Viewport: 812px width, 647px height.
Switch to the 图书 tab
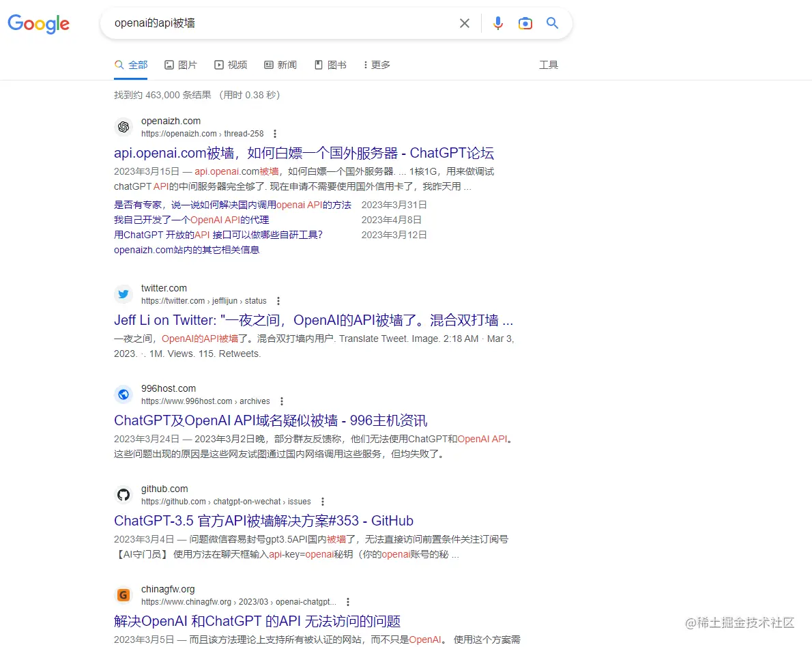click(331, 65)
